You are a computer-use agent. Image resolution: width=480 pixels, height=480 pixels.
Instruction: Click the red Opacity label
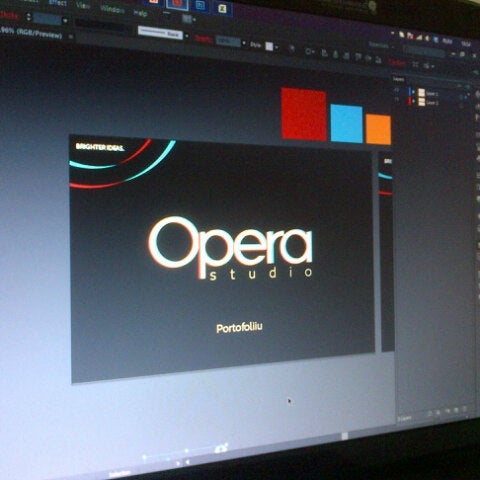point(204,39)
